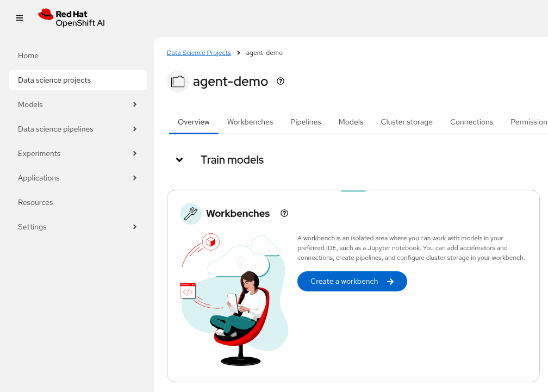The height and width of the screenshot is (392, 548).
Task: Click the Create a workbench button
Action: (352, 281)
